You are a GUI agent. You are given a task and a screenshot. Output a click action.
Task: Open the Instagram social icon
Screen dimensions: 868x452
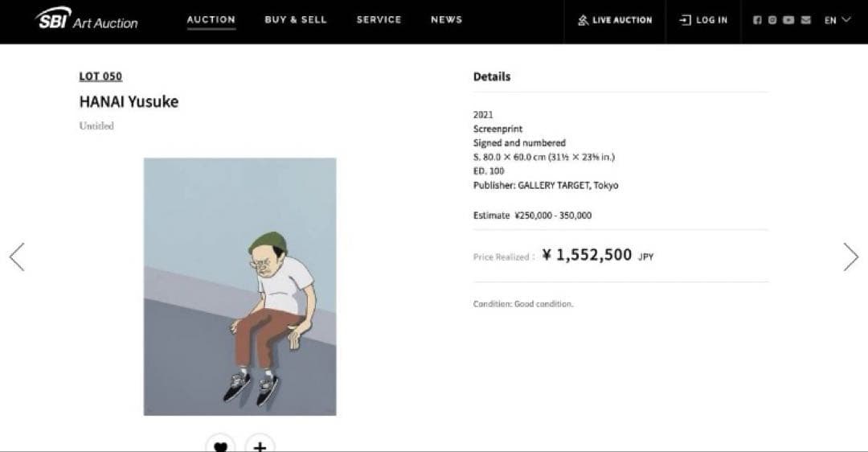(773, 20)
